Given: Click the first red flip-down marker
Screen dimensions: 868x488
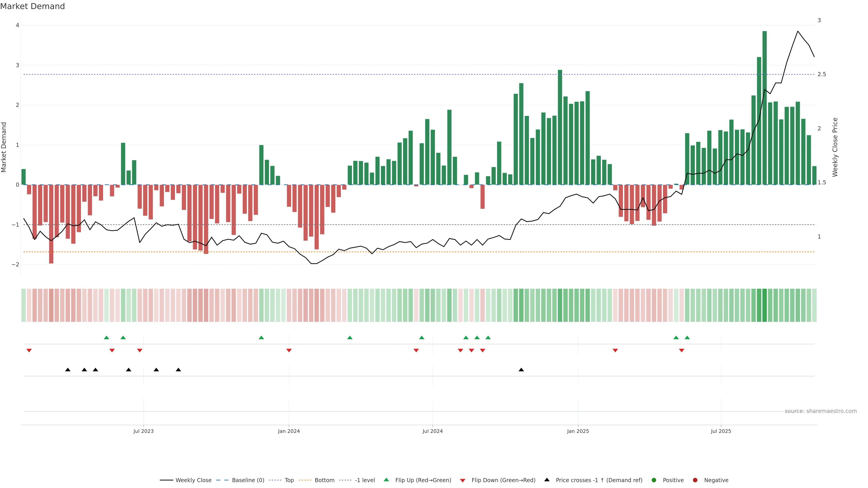Looking at the screenshot, I should 29,351.
